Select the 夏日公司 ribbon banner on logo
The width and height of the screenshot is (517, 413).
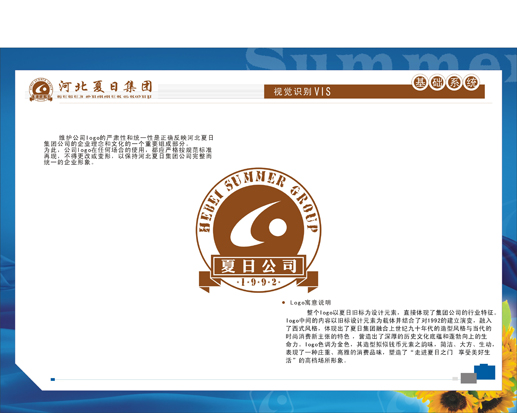[258, 266]
